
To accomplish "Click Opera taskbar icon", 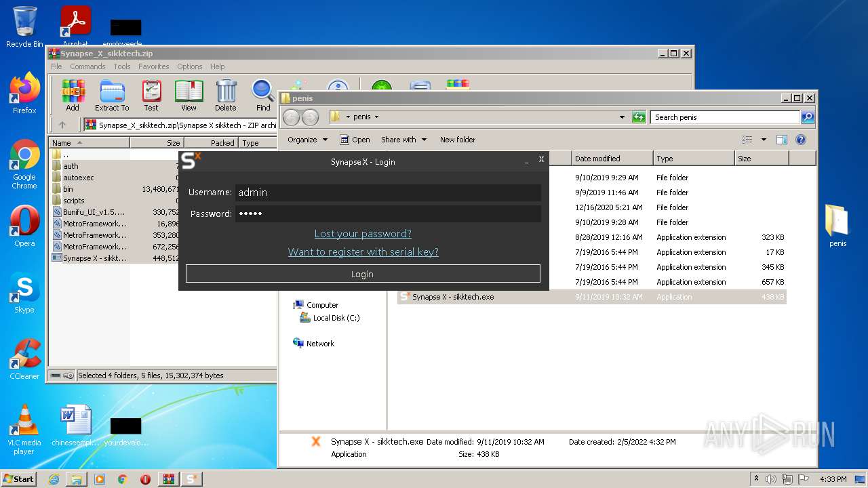I will point(145,479).
